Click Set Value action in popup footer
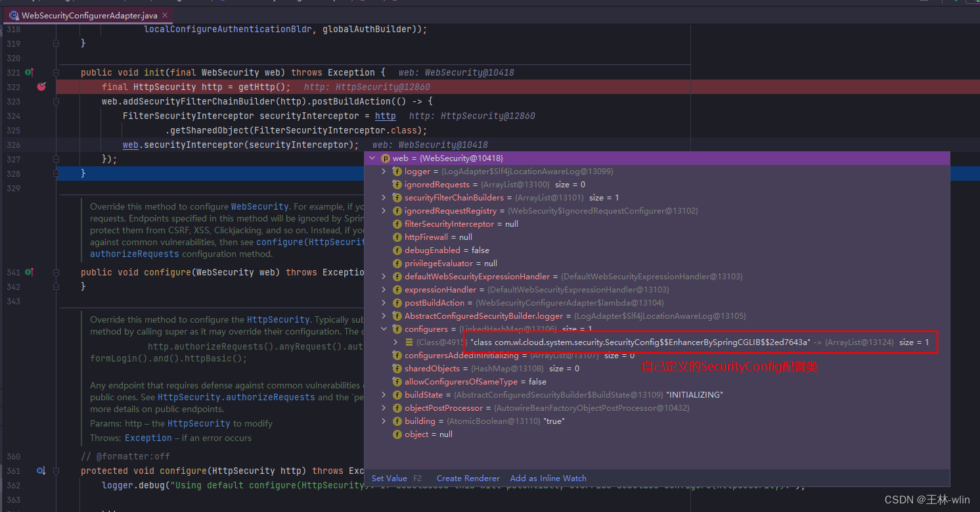Viewport: 980px width, 512px height. 390,478
